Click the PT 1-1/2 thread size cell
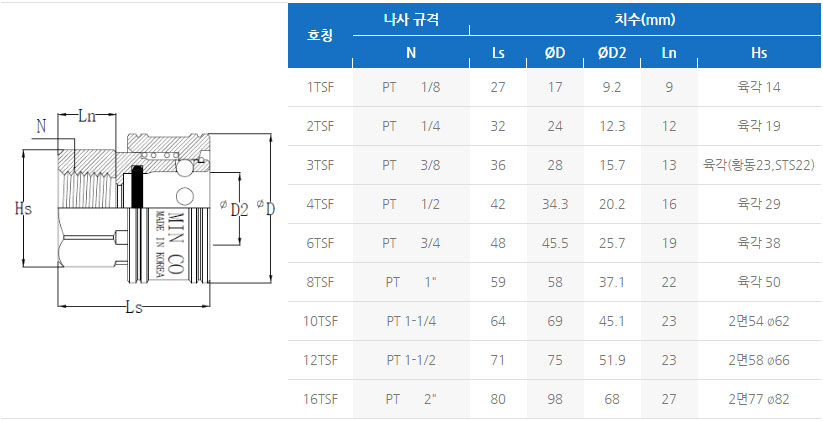823x421 pixels. 411,360
